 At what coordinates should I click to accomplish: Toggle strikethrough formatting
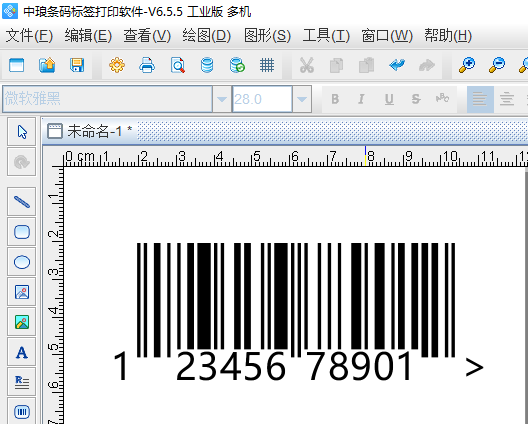(x=416, y=99)
